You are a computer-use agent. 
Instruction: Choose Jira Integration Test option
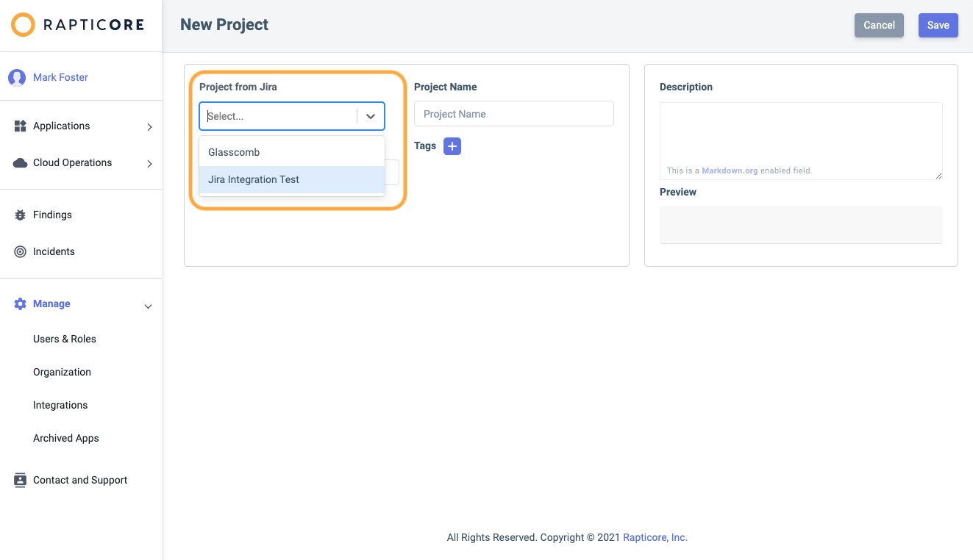[x=292, y=179]
